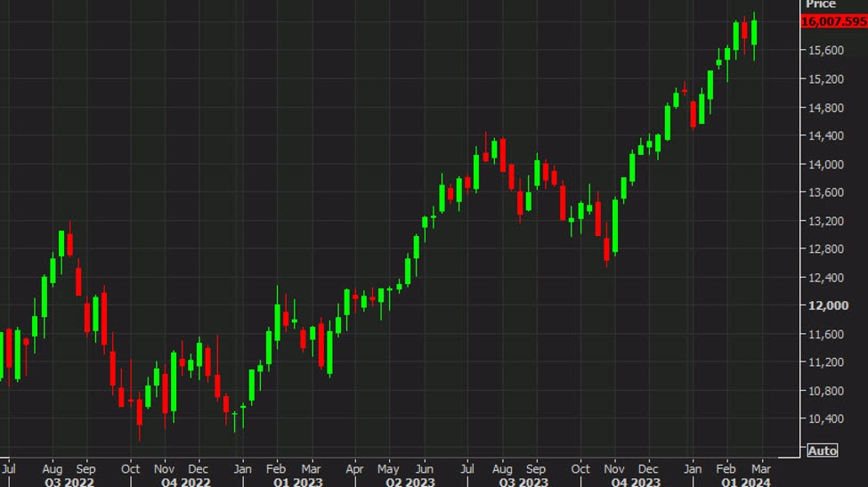Select the Mar label above Q1 2024
The image size is (868, 487).
761,468
